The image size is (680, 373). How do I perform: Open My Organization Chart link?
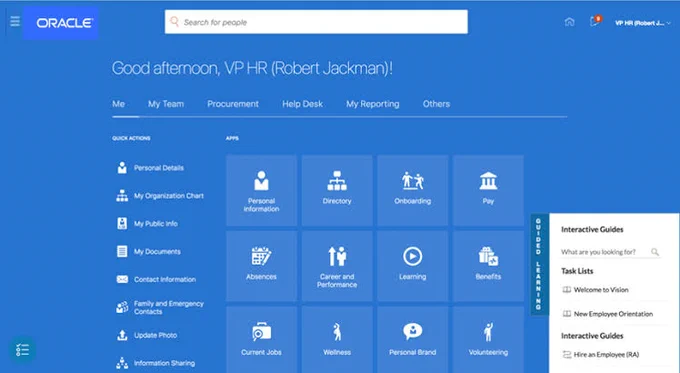click(169, 196)
